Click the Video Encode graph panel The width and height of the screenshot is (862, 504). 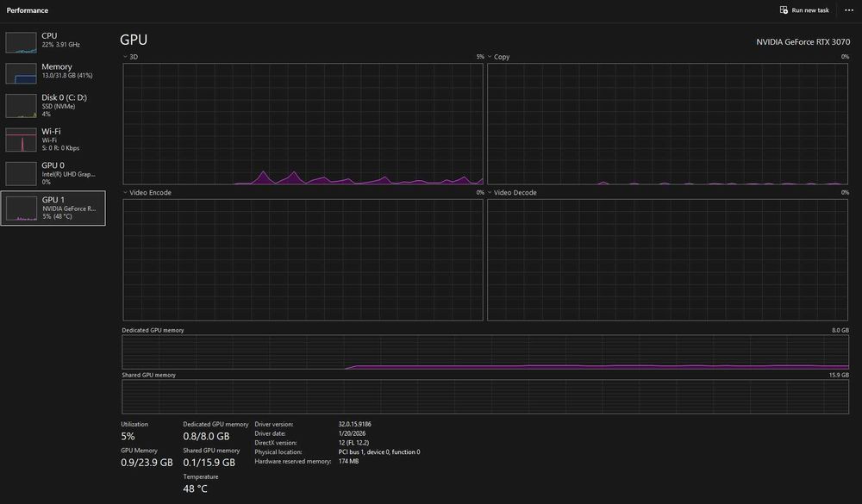(x=303, y=259)
